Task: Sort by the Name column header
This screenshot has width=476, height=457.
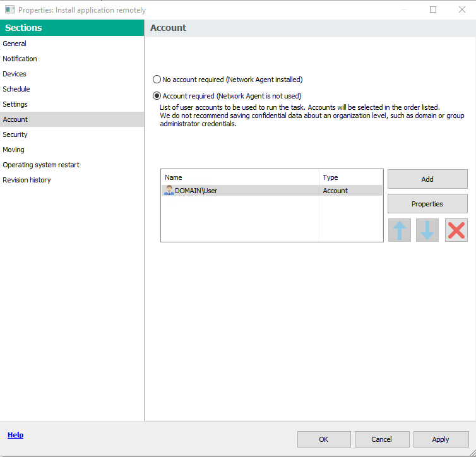Action: click(240, 177)
